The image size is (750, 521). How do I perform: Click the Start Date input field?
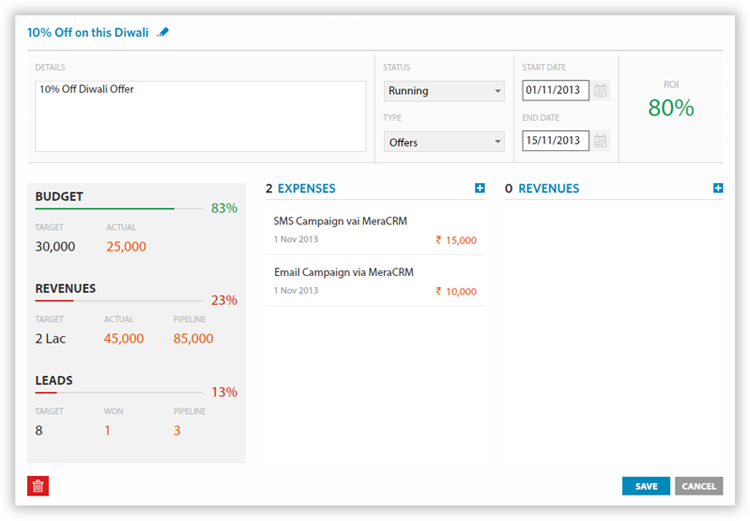pyautogui.click(x=555, y=91)
